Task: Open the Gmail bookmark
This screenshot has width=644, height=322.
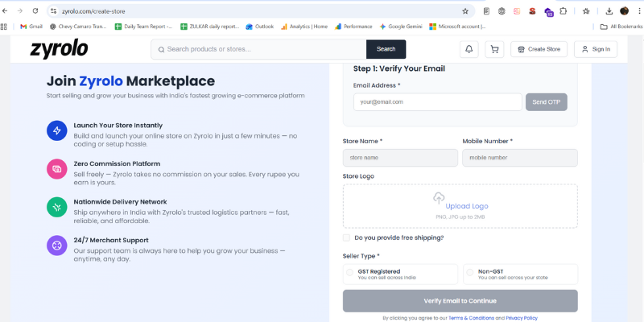Action: tap(31, 27)
